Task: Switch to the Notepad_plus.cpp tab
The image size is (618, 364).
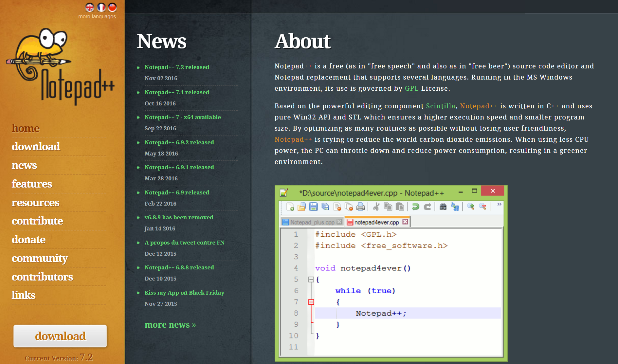Action: [312, 222]
